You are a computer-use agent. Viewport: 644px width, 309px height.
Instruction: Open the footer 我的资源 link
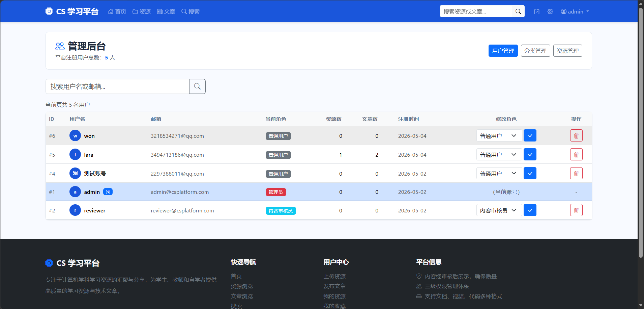[x=334, y=296]
